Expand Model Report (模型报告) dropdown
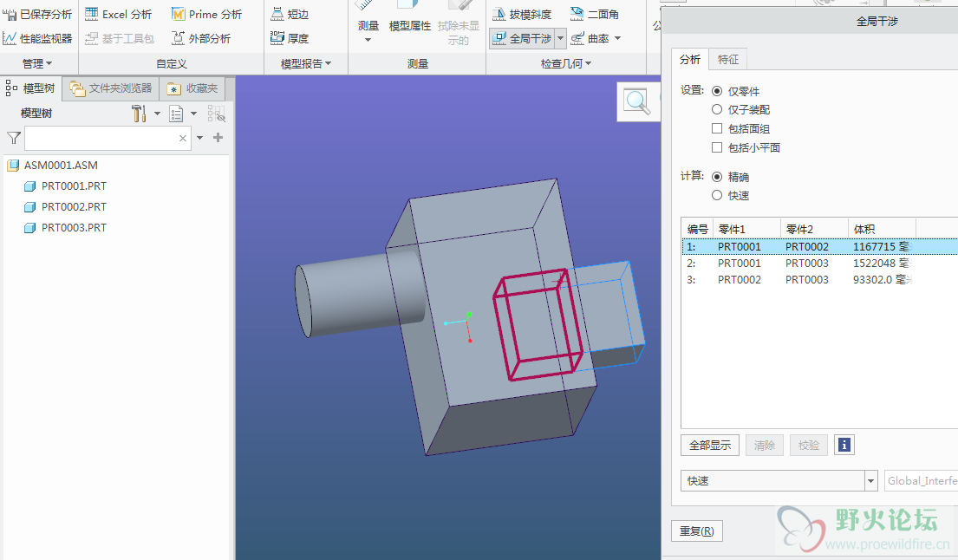This screenshot has width=958, height=560. 305,63
